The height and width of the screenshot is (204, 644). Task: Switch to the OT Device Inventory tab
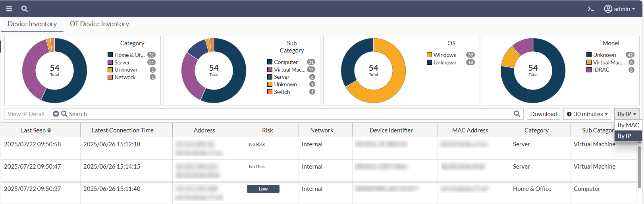pos(99,24)
